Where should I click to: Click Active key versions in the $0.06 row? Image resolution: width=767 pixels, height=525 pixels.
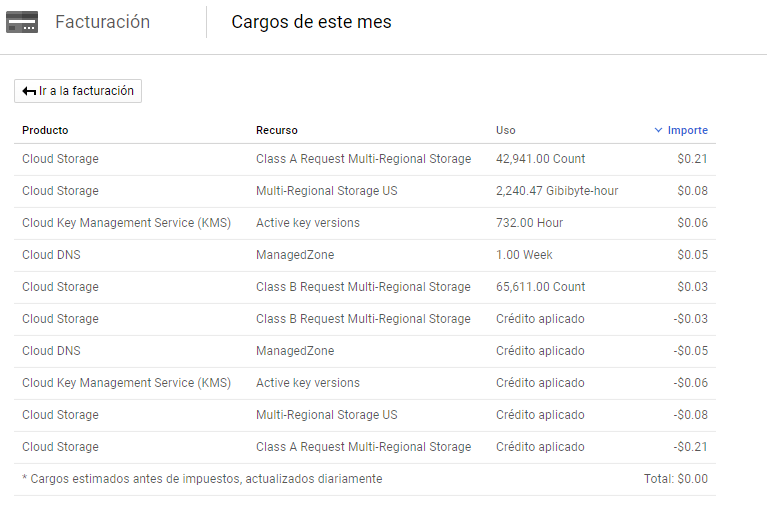[308, 223]
